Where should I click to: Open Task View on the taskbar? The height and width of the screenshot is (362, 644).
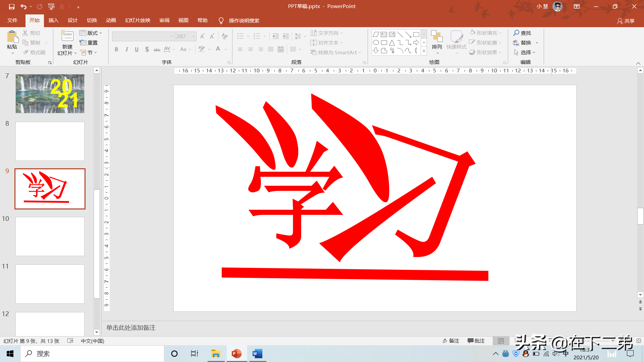(x=195, y=354)
